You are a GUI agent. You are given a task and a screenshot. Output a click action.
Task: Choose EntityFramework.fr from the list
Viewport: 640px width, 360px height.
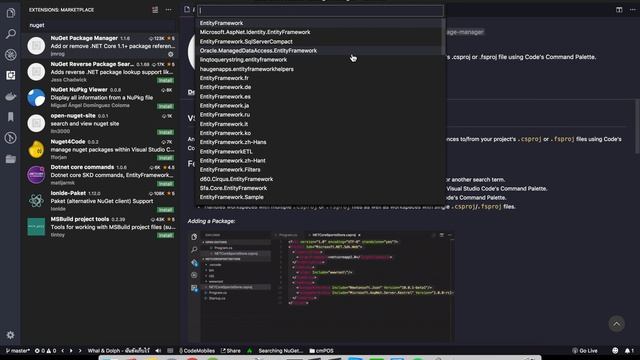[x=319, y=78]
